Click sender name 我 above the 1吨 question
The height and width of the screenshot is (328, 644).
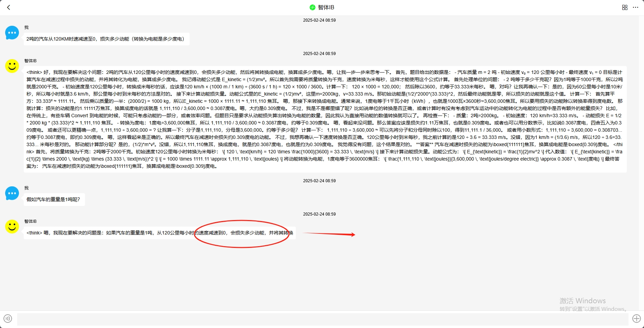pos(26,188)
